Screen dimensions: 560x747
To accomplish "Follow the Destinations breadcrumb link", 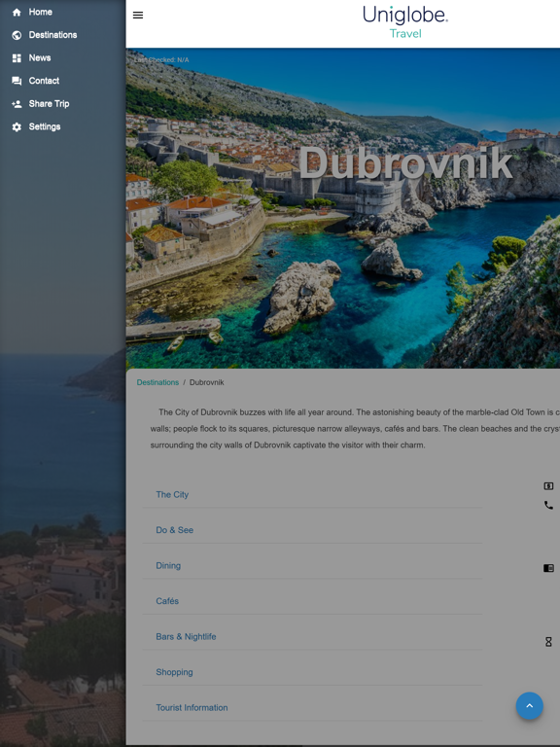I will click(x=157, y=382).
